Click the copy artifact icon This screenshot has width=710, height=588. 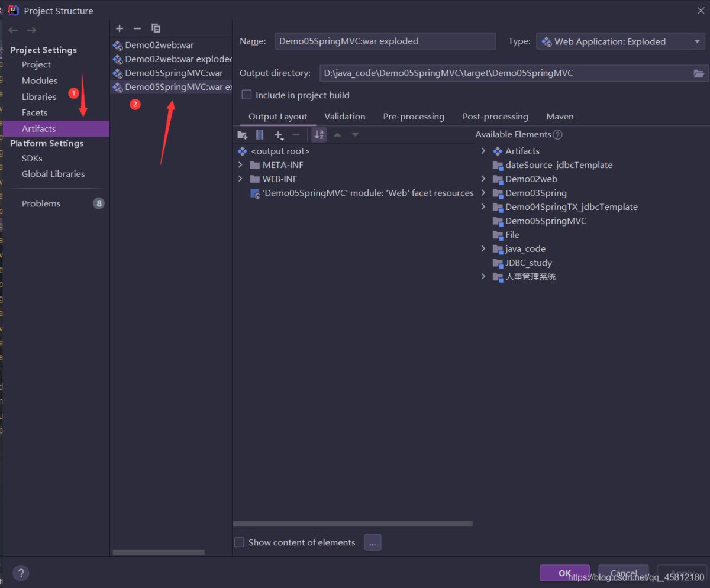tap(156, 28)
